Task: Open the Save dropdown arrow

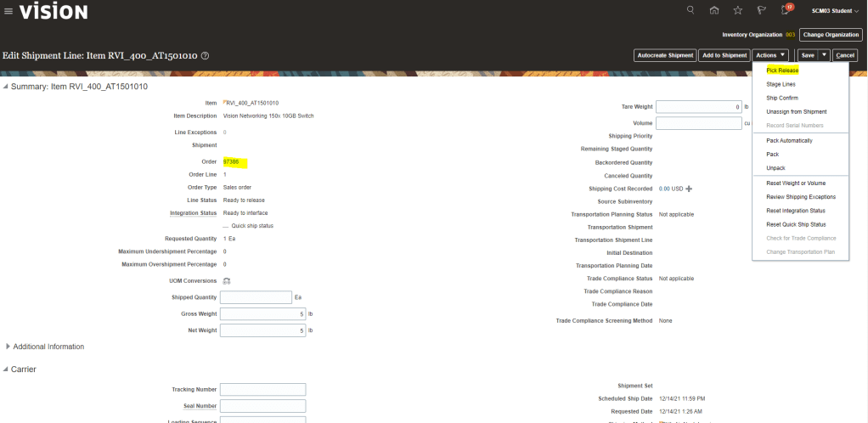Action: (x=824, y=55)
